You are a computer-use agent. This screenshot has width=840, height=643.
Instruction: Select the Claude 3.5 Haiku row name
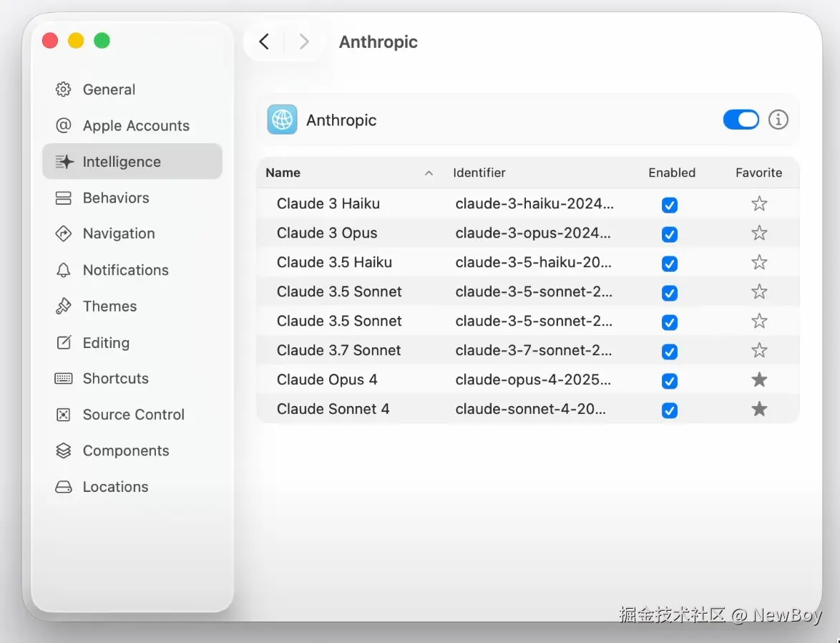334,262
